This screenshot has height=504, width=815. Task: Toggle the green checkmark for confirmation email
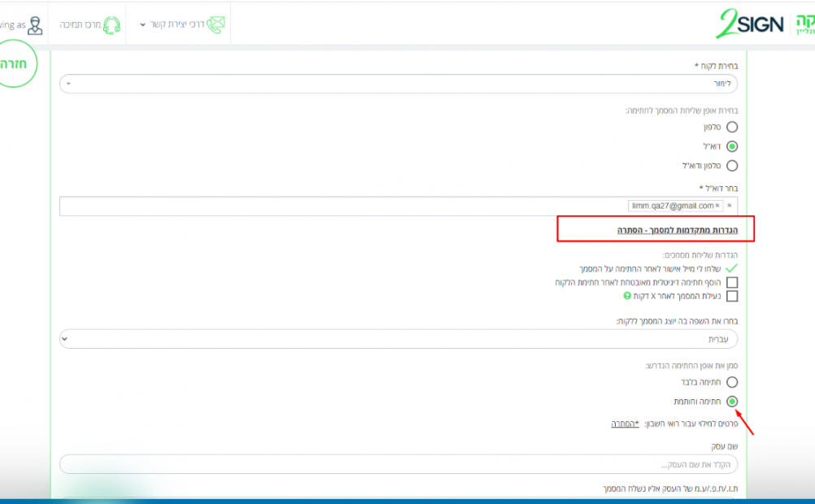click(732, 267)
